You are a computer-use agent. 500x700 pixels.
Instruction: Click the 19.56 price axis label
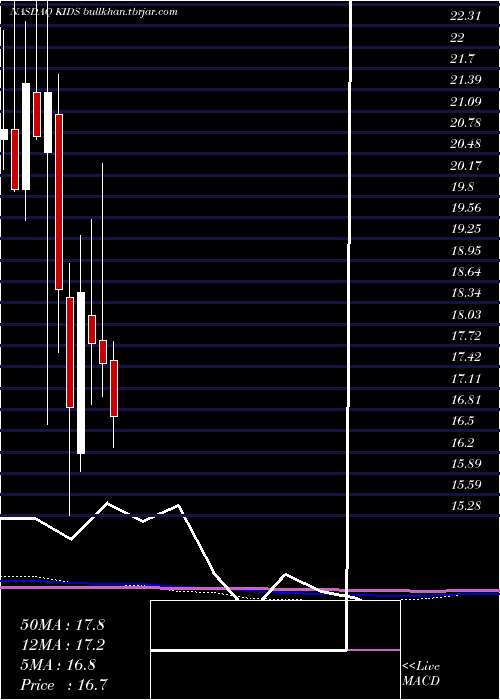coord(466,208)
